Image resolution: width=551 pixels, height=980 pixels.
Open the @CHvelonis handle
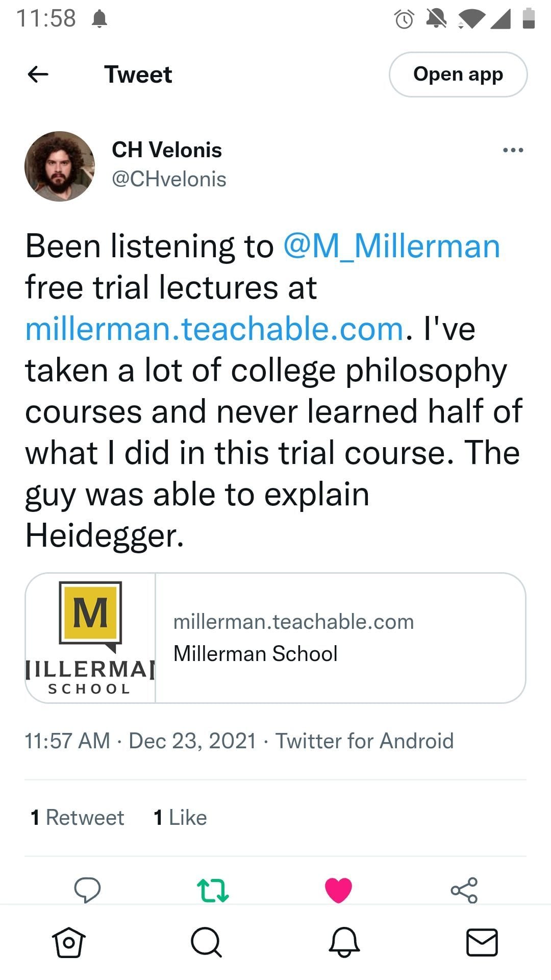(x=169, y=179)
